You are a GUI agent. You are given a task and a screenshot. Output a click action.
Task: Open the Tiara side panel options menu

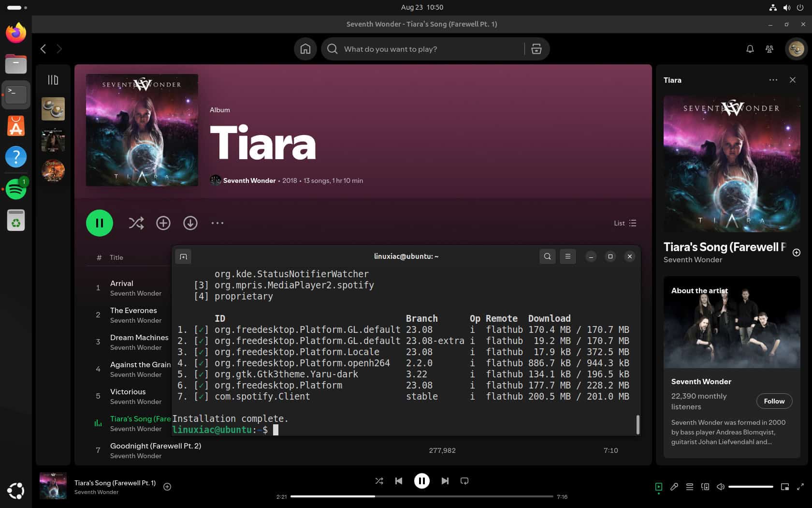click(773, 80)
